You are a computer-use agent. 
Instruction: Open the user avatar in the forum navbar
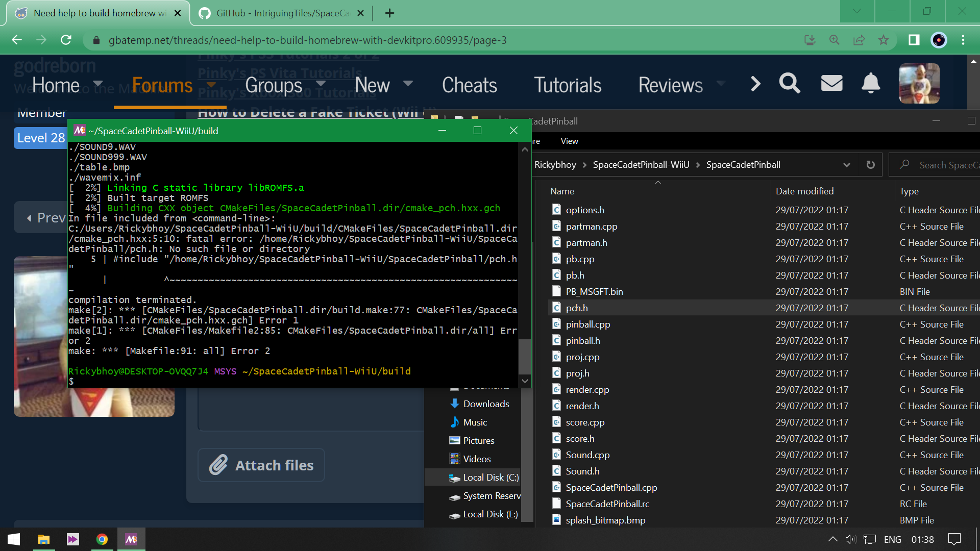tap(919, 83)
